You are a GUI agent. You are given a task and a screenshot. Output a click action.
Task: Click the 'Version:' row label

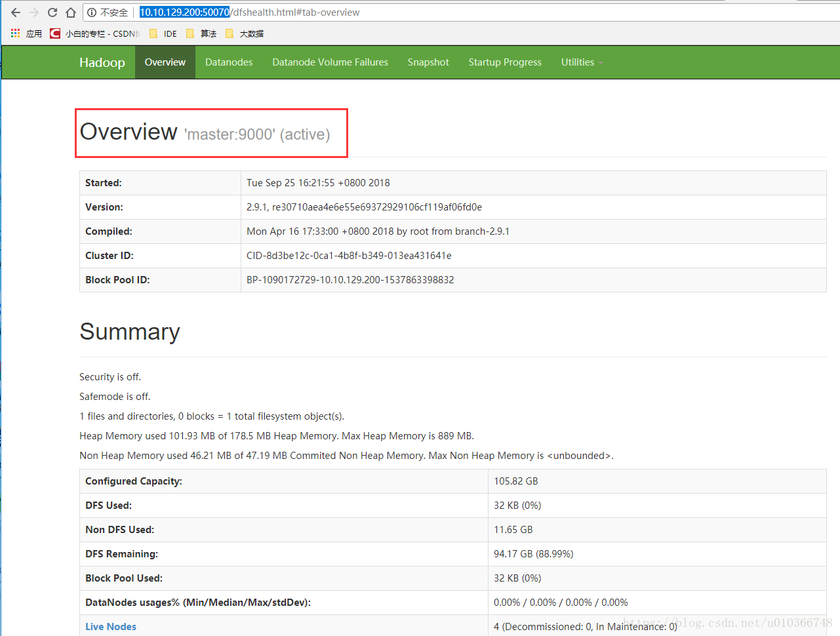pos(104,207)
